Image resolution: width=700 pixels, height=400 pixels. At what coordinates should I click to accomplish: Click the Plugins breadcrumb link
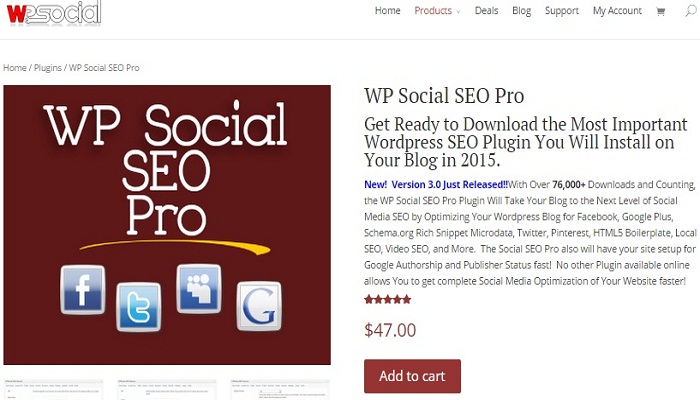[47, 68]
